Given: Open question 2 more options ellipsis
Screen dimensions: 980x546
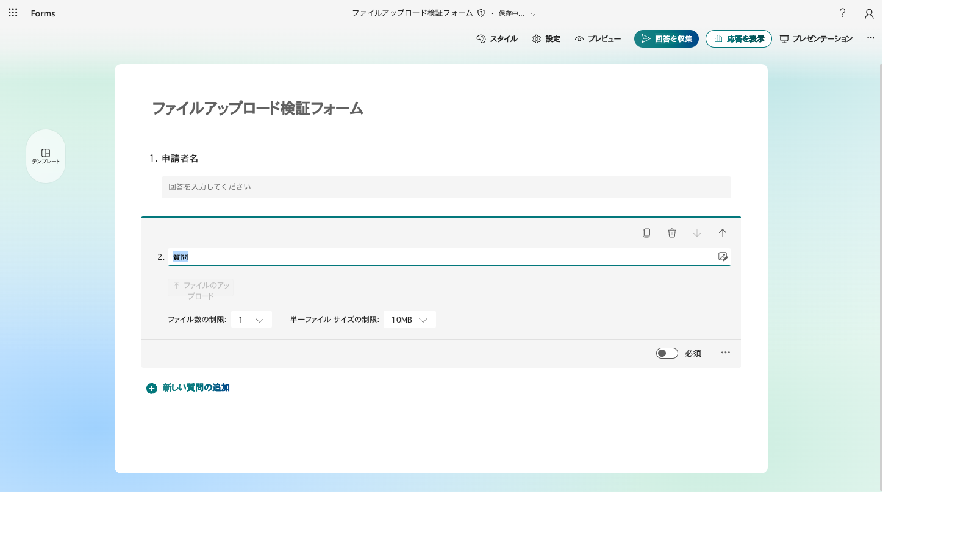Looking at the screenshot, I should click(x=726, y=353).
